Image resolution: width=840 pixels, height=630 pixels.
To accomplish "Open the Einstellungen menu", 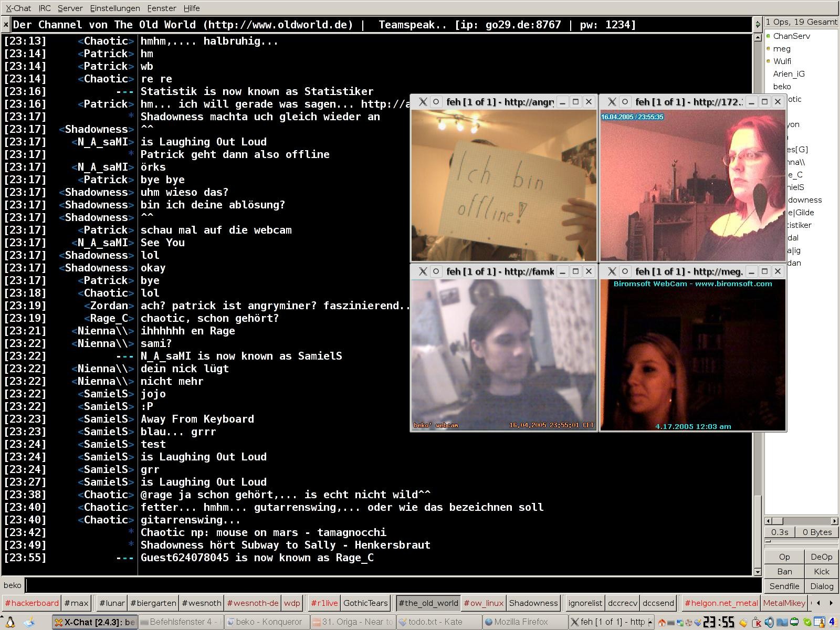I will [115, 8].
